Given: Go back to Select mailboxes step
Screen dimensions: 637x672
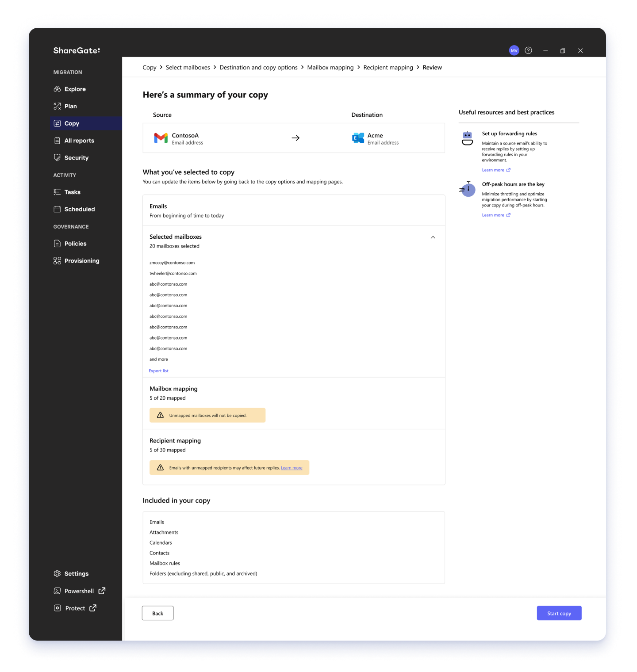Looking at the screenshot, I should point(188,67).
